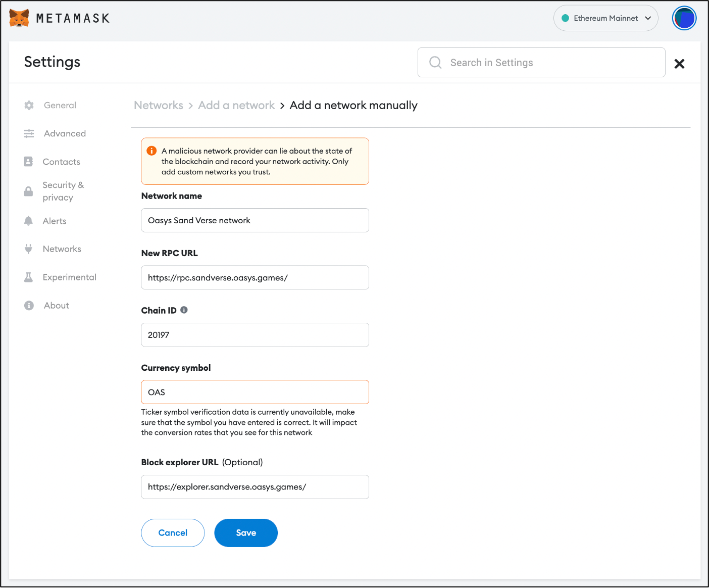
Task: Click the Advanced sliders icon
Action: (29, 133)
